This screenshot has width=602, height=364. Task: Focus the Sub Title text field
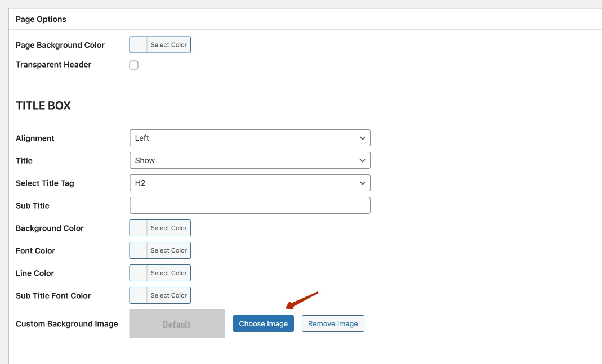pyautogui.click(x=249, y=205)
